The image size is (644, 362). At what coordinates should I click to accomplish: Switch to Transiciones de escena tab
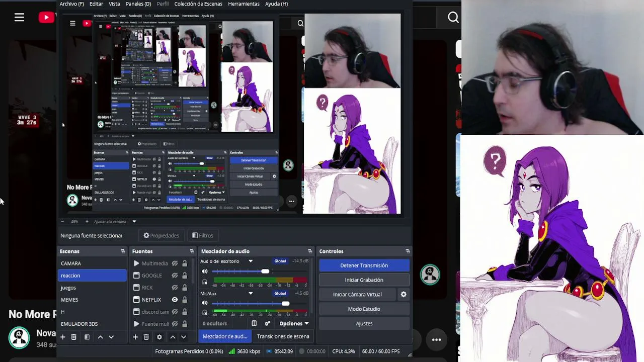pyautogui.click(x=283, y=336)
